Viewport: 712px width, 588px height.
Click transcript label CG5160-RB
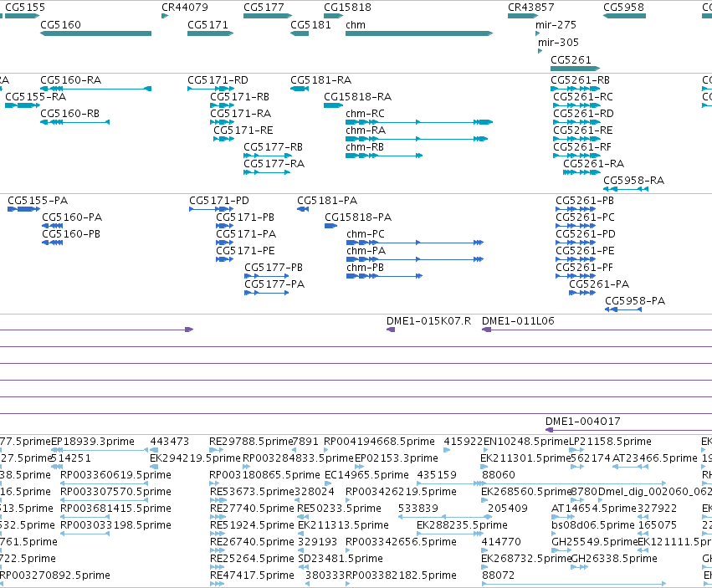[x=70, y=114]
